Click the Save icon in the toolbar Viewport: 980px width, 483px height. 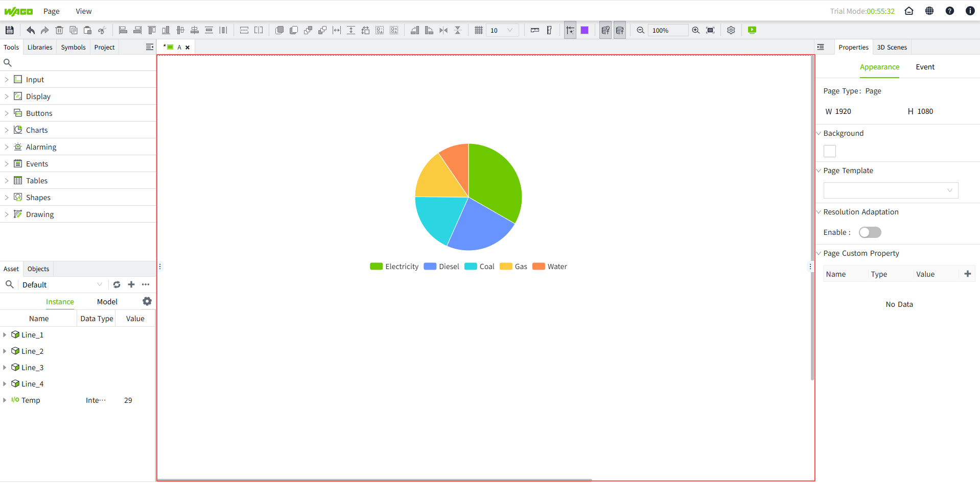(9, 30)
